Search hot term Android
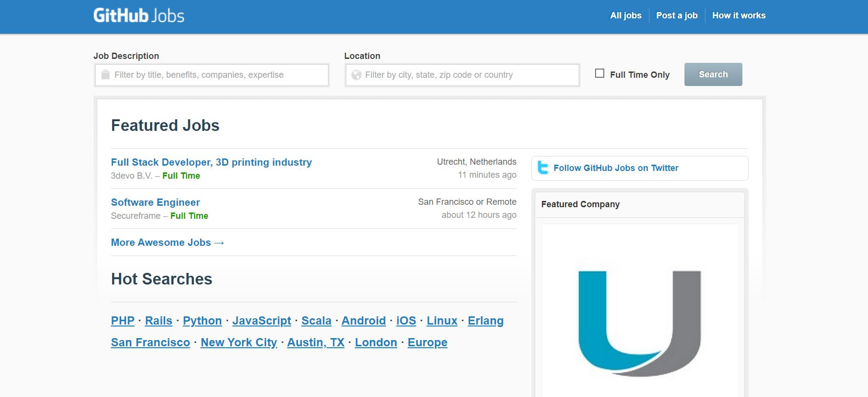 pos(364,321)
